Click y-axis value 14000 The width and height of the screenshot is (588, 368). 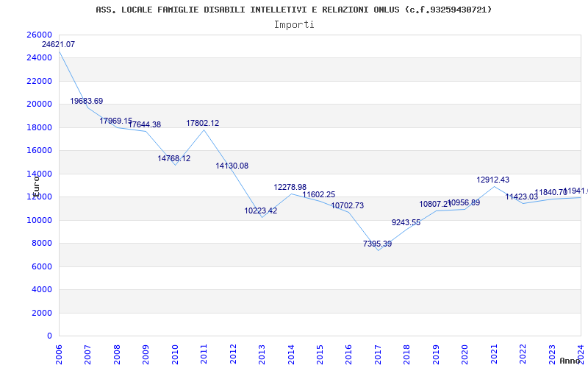coord(40,174)
